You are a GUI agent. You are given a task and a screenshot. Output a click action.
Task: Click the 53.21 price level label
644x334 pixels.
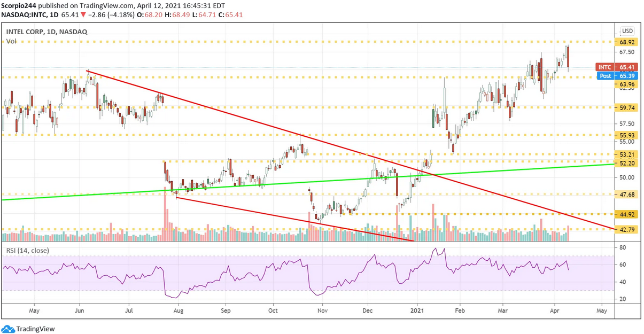click(626, 154)
